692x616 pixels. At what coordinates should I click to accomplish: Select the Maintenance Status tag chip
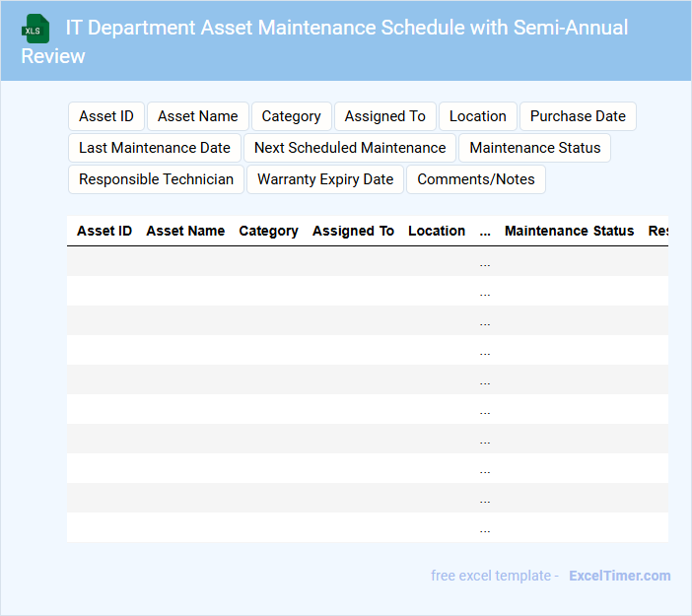click(x=535, y=148)
